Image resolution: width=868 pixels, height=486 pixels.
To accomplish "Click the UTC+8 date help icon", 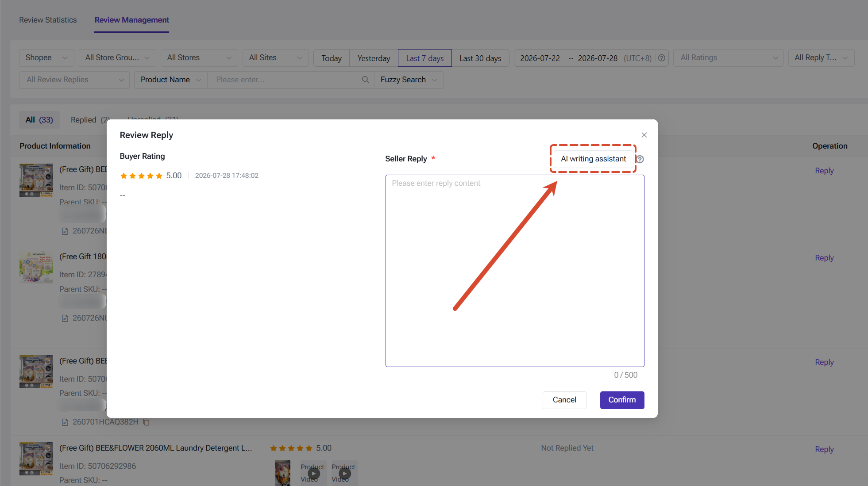I will pos(661,58).
